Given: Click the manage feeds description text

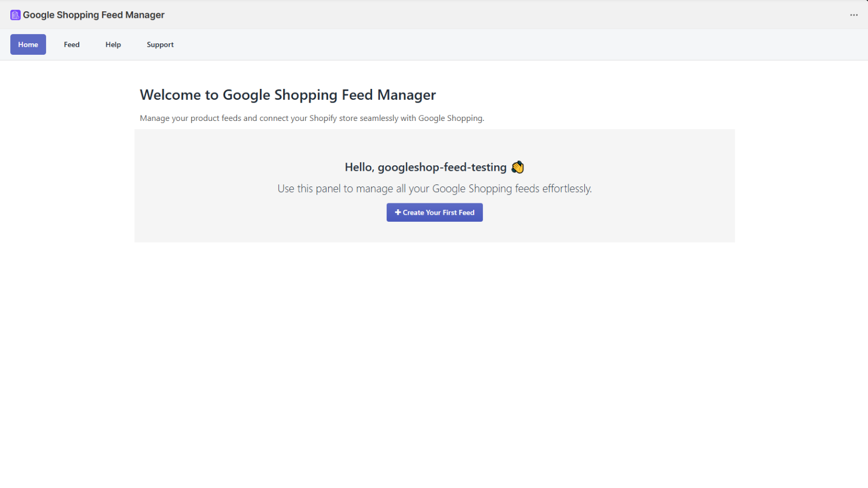Looking at the screenshot, I should [x=312, y=118].
